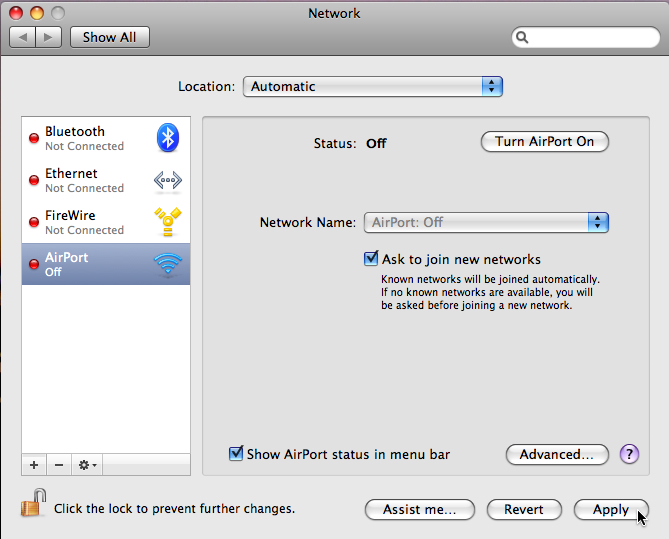This screenshot has height=539, width=669.
Task: Apply the network settings
Action: pyautogui.click(x=611, y=510)
